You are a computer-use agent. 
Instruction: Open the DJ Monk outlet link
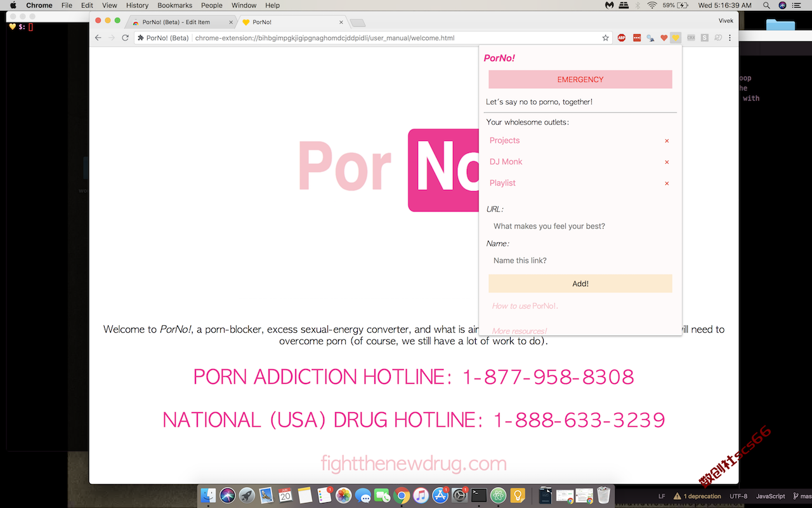pyautogui.click(x=506, y=162)
